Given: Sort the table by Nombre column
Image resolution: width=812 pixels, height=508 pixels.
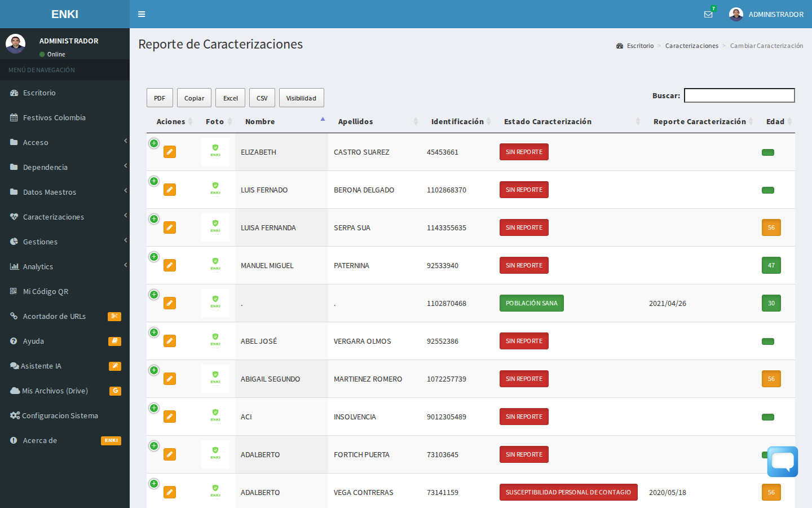Looking at the screenshot, I should click(x=282, y=121).
